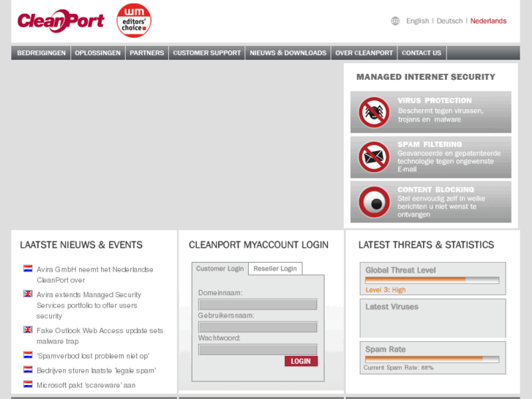
Task: Open 'Spamverbod lost probleem niet op' article
Action: coord(93,356)
